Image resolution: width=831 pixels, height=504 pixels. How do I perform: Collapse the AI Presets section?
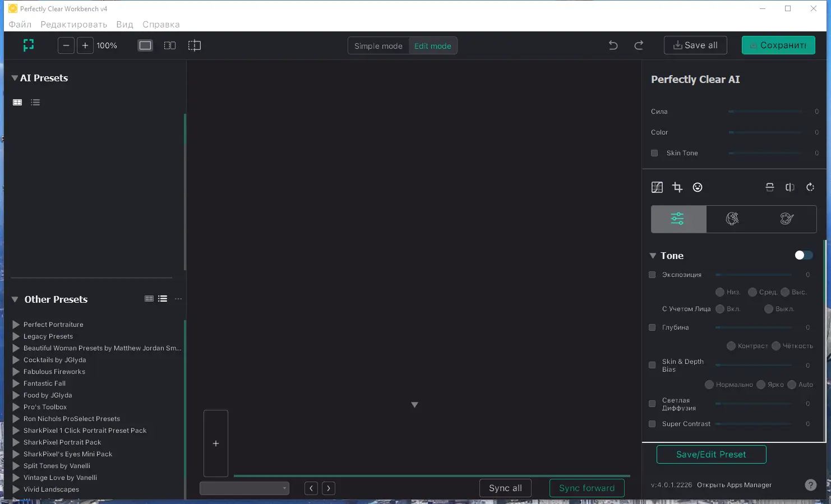pos(15,78)
